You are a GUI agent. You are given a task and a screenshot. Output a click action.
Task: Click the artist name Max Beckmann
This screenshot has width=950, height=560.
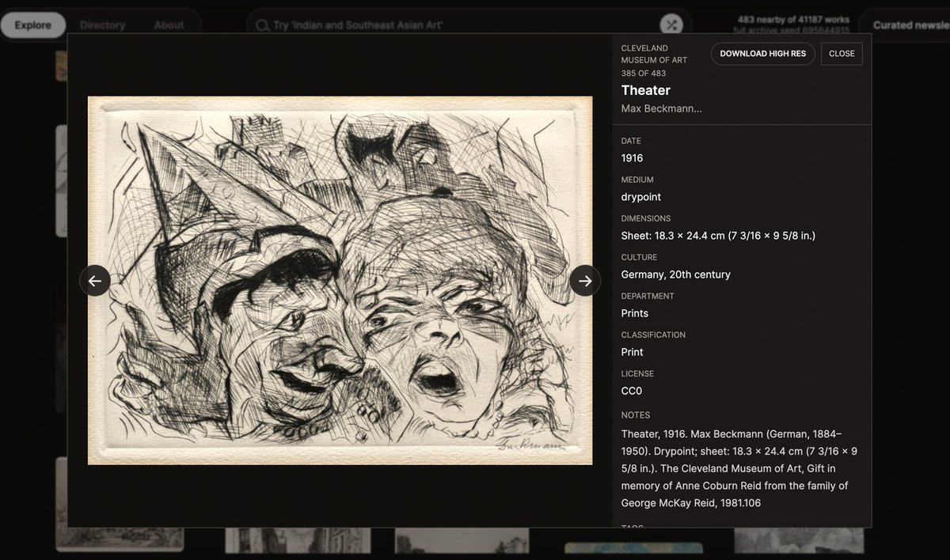pyautogui.click(x=661, y=108)
